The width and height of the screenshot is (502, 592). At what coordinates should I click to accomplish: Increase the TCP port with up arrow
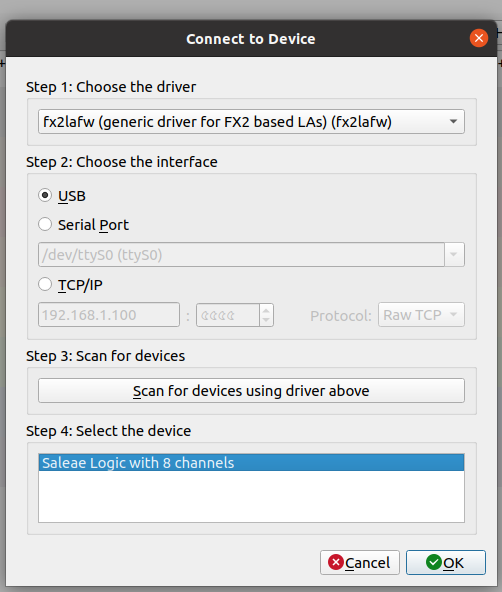[x=266, y=310]
